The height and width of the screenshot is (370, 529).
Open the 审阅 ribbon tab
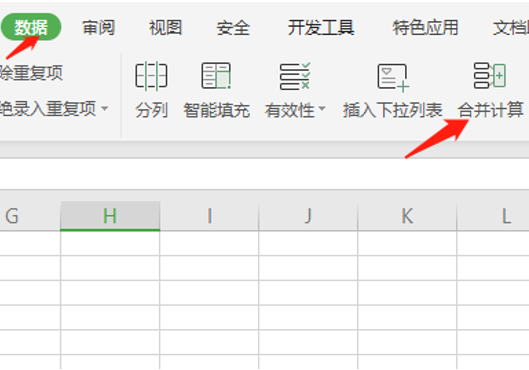99,27
